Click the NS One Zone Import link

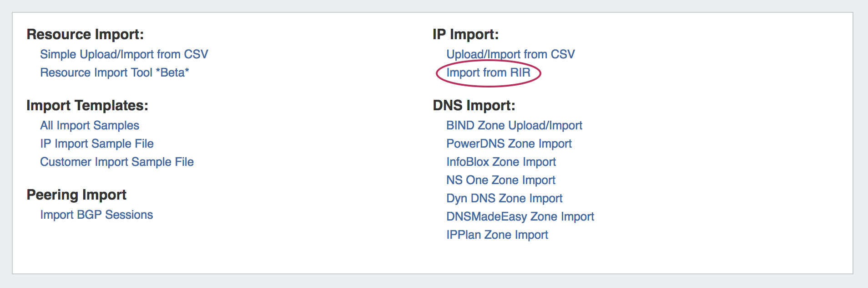click(x=500, y=180)
